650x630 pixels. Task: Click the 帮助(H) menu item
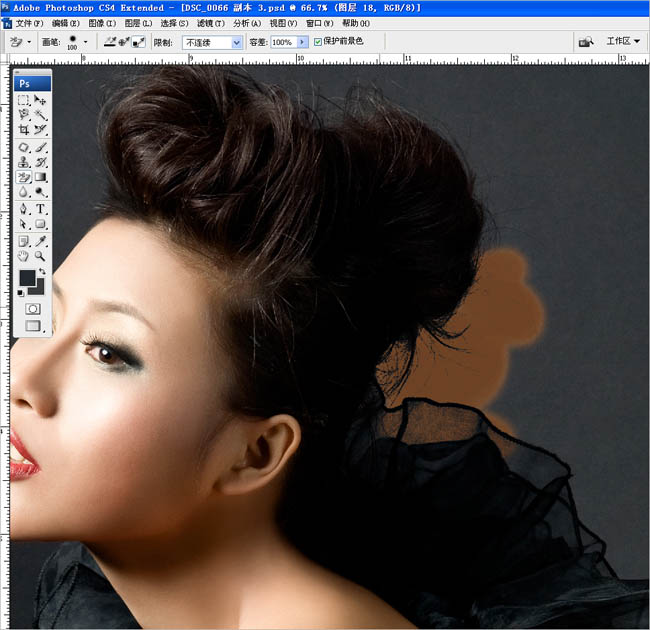[x=356, y=22]
